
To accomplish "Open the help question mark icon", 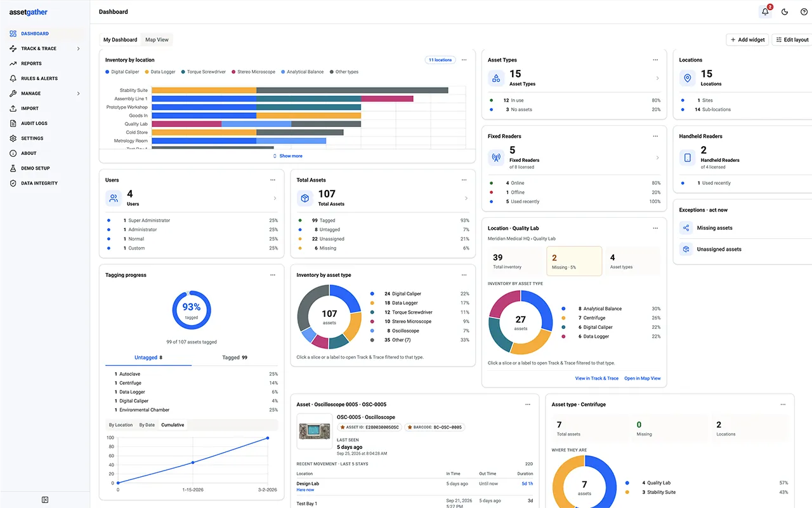I will [804, 11].
